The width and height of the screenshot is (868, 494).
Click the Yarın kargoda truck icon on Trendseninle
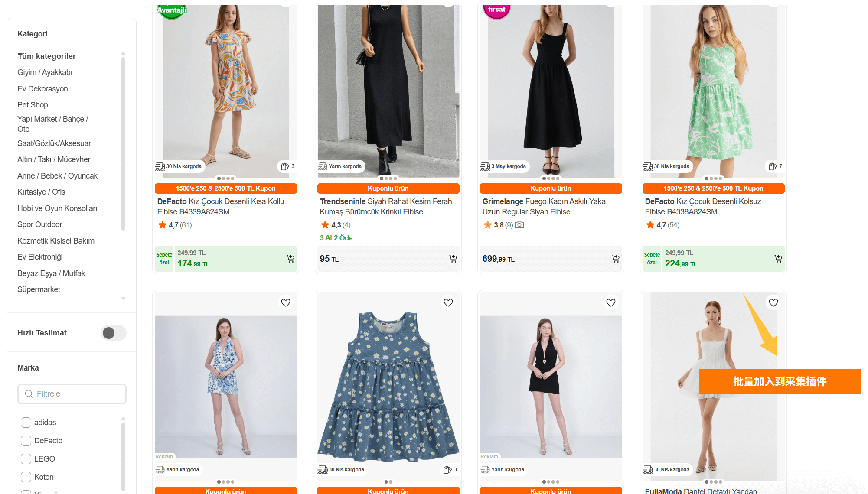(x=323, y=166)
